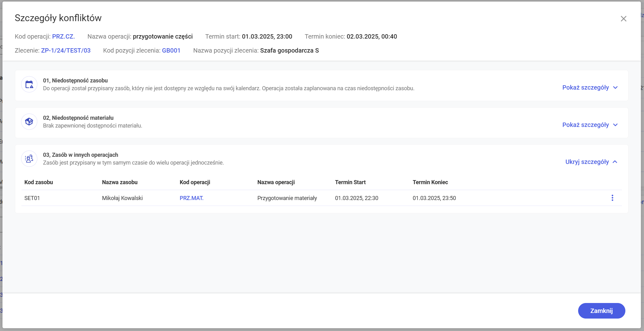Click the Nazwa operacji column header
The width and height of the screenshot is (644, 331).
[x=276, y=182]
